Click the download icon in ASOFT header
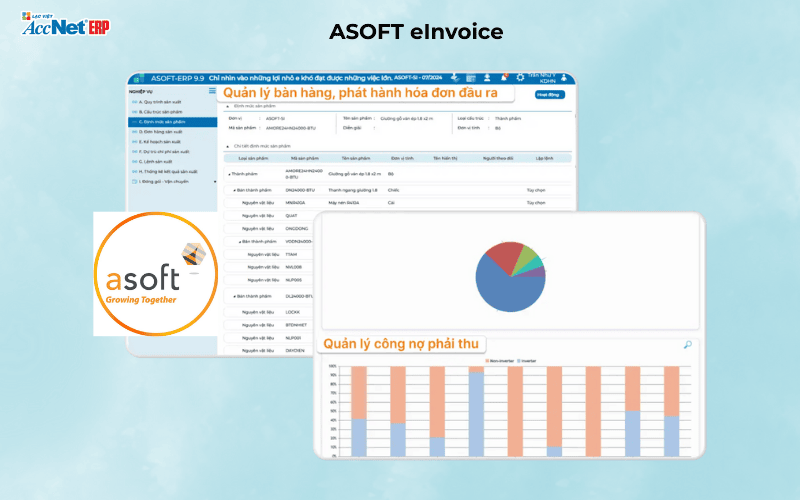The width and height of the screenshot is (800, 500). point(455,78)
